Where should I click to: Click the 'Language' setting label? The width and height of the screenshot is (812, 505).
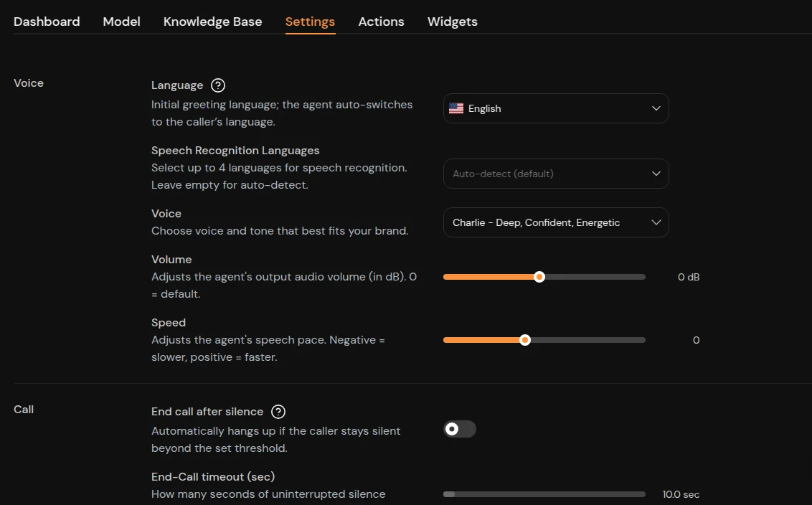[x=177, y=85]
